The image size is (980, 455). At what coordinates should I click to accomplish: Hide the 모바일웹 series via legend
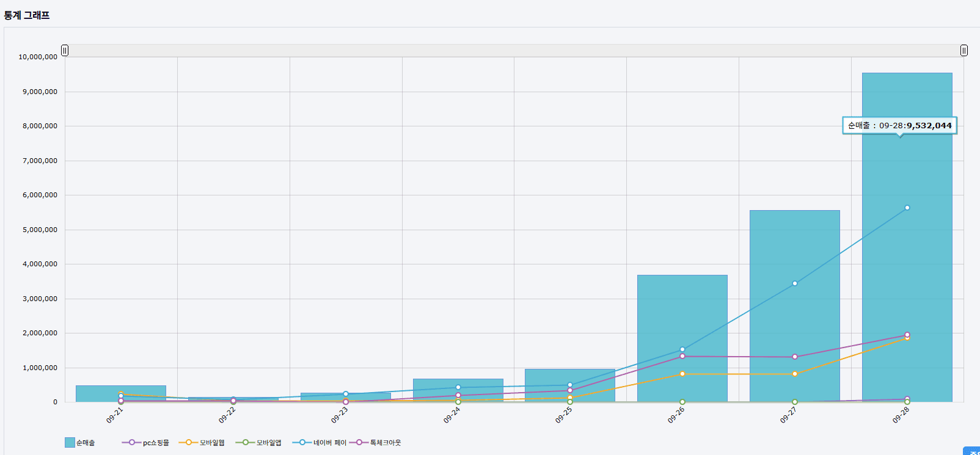tap(202, 443)
